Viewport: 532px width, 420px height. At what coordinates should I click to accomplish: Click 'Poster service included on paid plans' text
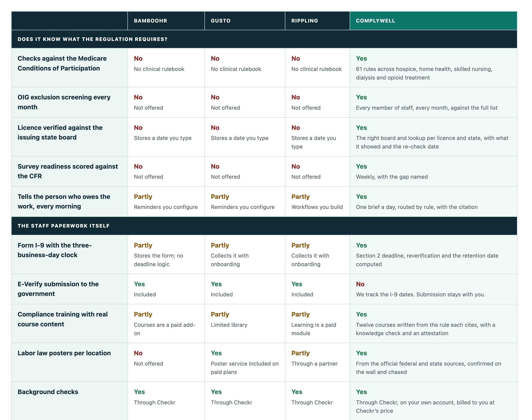click(245, 368)
